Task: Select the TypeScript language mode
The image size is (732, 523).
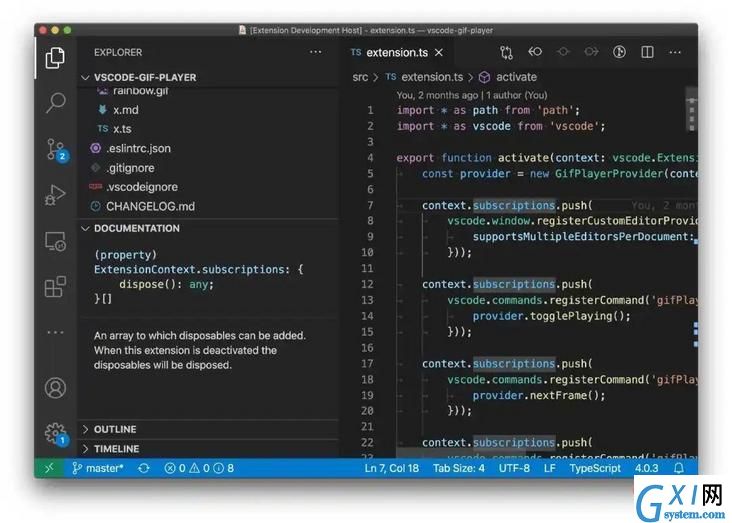Action: 595,468
